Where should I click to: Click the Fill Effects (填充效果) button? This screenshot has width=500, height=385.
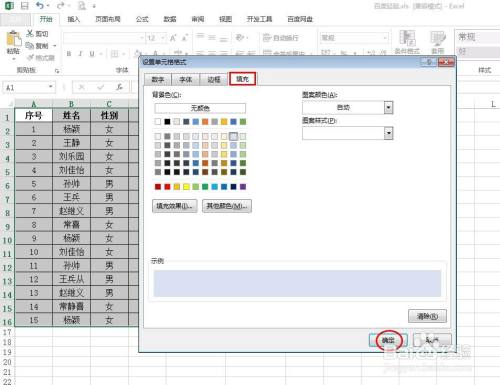point(174,206)
